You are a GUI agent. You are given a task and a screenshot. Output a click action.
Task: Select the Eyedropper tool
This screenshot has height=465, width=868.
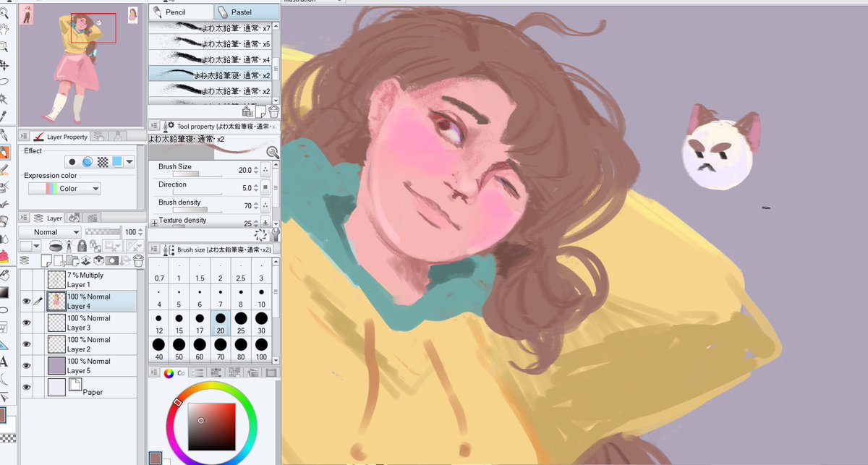click(x=4, y=116)
